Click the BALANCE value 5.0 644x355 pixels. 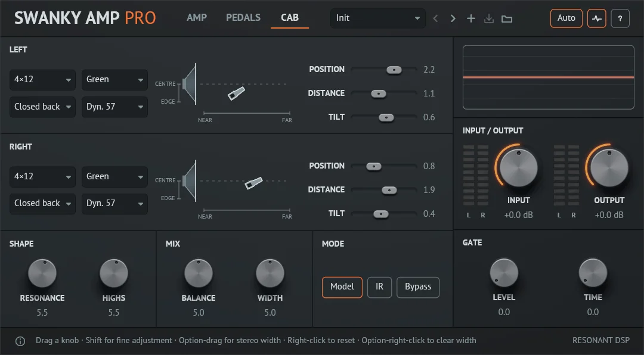tap(199, 313)
